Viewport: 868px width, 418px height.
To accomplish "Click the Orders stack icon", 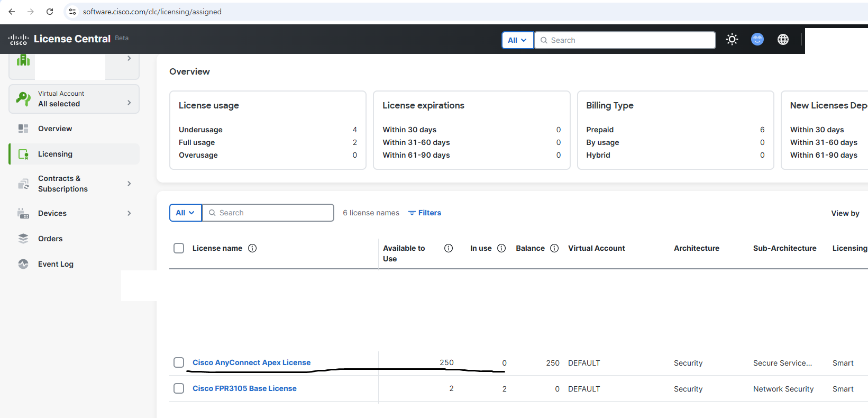I will (23, 239).
